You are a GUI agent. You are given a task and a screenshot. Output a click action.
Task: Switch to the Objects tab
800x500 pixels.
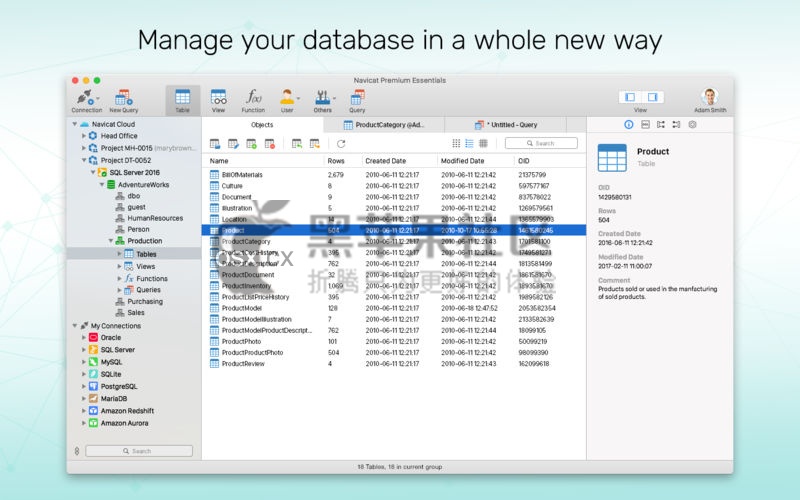point(262,125)
